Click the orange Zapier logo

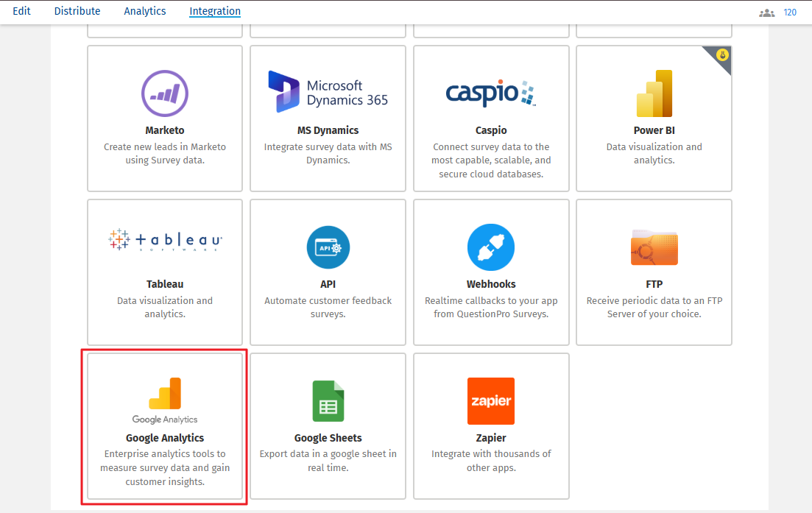491,401
